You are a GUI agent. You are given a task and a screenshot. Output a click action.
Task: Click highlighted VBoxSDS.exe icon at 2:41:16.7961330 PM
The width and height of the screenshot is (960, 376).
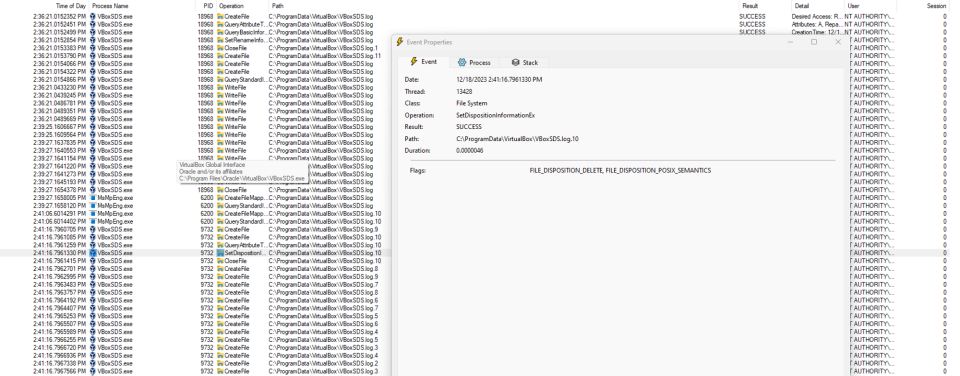click(93, 253)
